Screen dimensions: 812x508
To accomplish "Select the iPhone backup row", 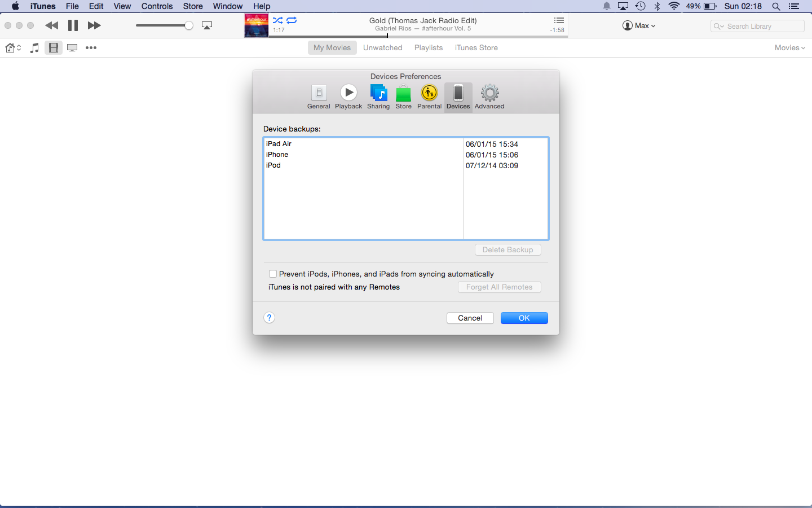I will [406, 155].
